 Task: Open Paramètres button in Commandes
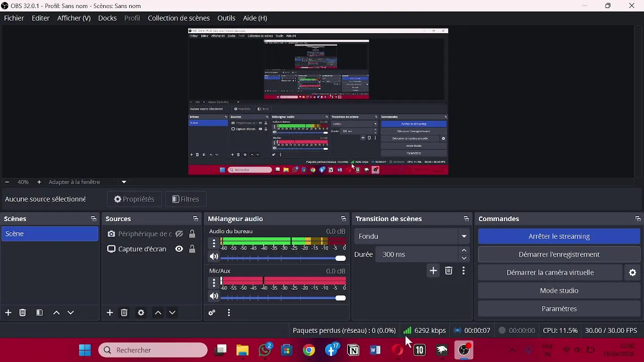click(559, 309)
